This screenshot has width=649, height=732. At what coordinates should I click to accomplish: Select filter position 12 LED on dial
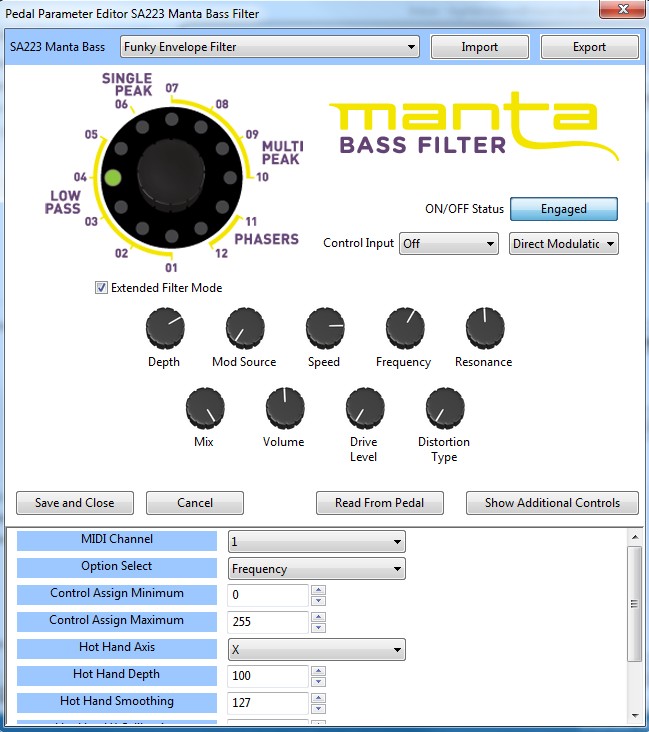pyautogui.click(x=201, y=228)
